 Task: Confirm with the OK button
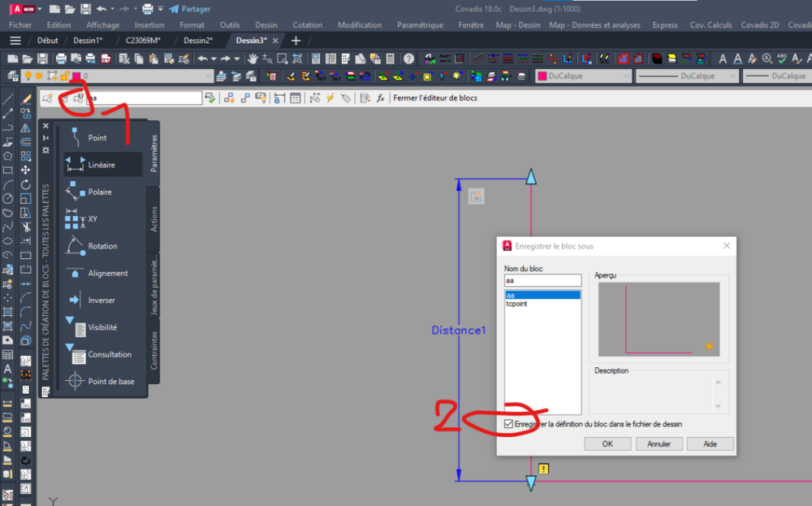point(607,443)
